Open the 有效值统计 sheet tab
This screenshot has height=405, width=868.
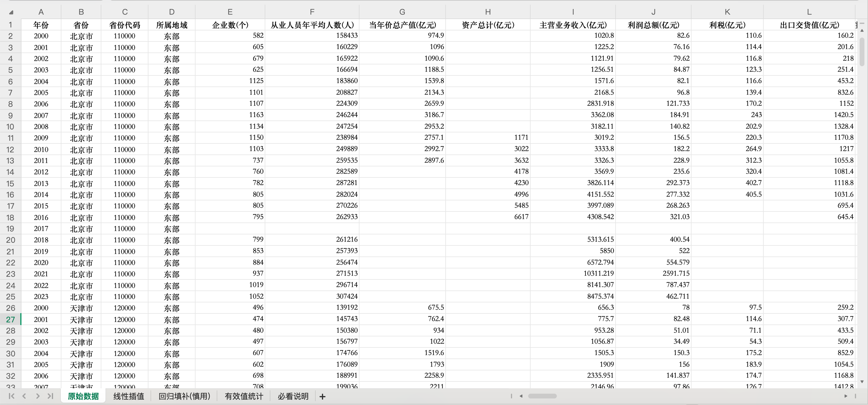(244, 396)
